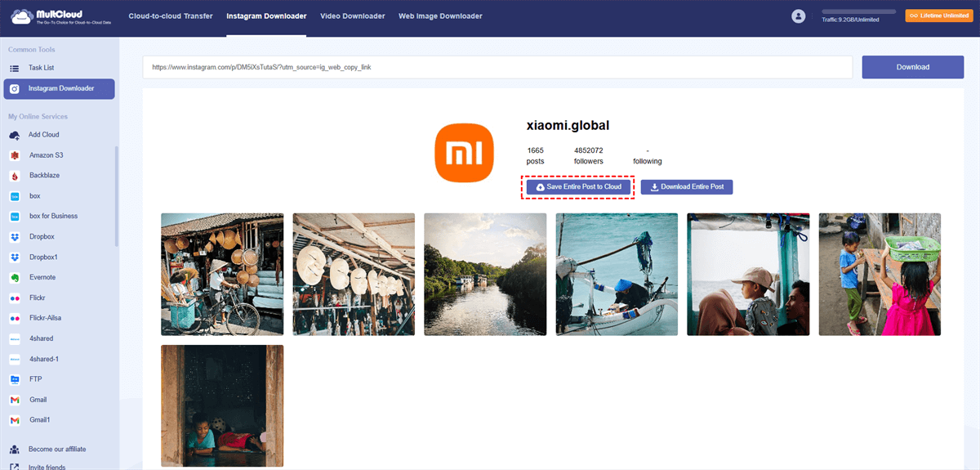The width and height of the screenshot is (980, 470).
Task: Select the box service icon
Action: (x=14, y=196)
